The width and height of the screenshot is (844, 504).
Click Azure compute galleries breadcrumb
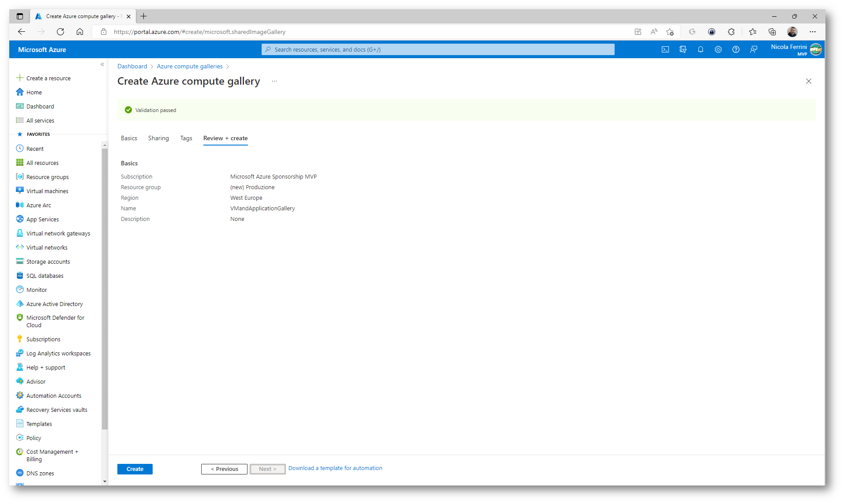pyautogui.click(x=190, y=66)
